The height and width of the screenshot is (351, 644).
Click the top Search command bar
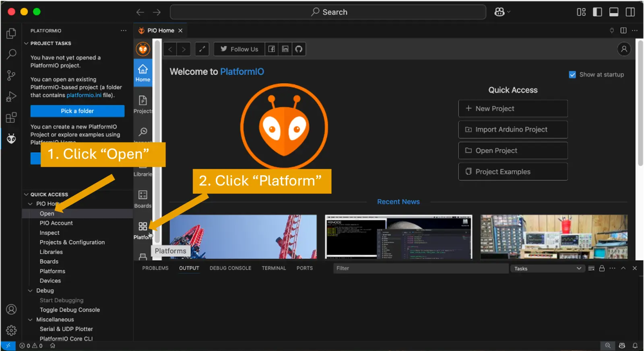[x=328, y=12]
